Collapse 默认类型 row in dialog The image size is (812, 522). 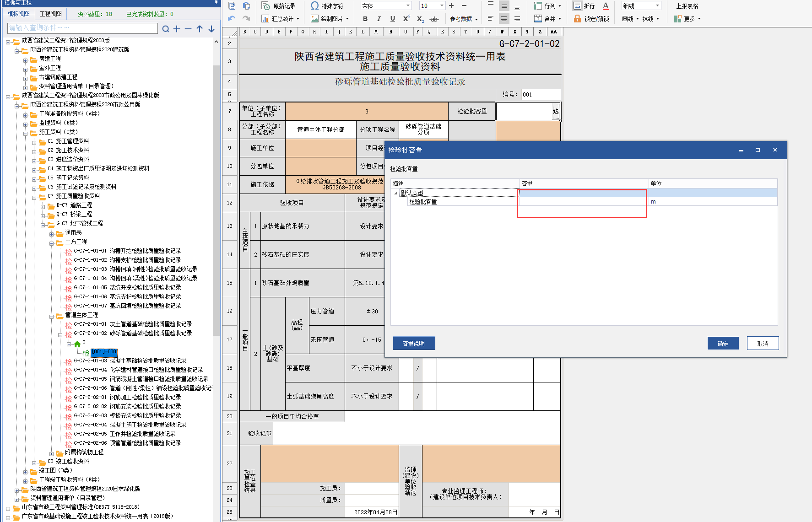(395, 193)
